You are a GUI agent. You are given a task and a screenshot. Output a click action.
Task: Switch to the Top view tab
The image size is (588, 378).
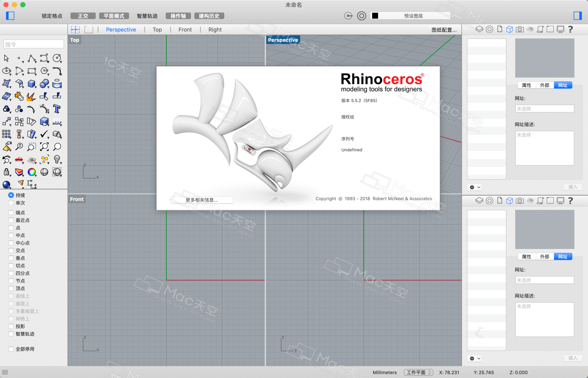[x=157, y=30]
